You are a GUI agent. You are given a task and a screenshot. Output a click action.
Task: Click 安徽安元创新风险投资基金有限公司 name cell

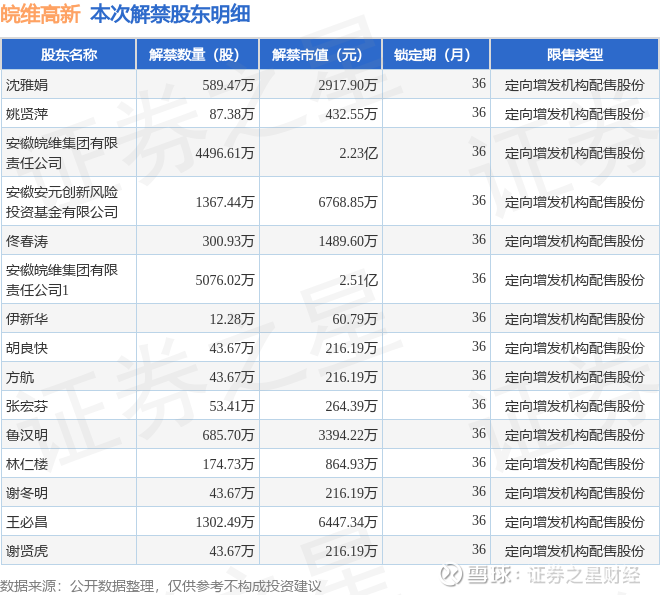62,202
